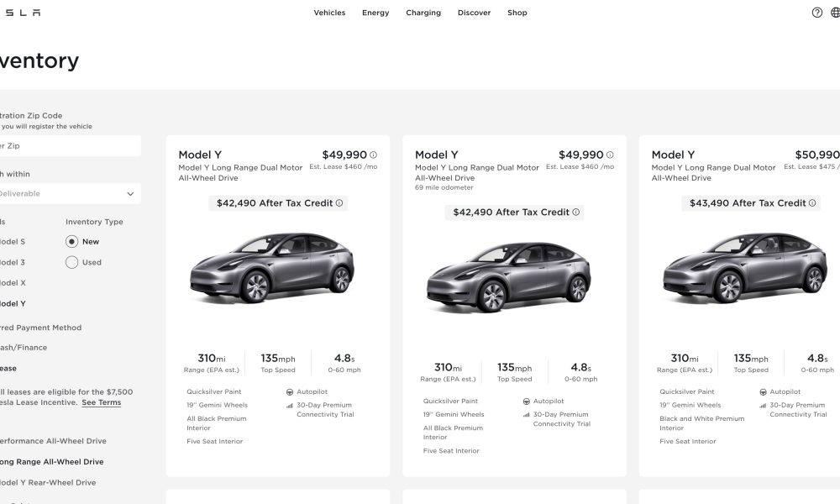The image size is (840, 504).
Task: Open first Model Y car image
Action: point(272,267)
